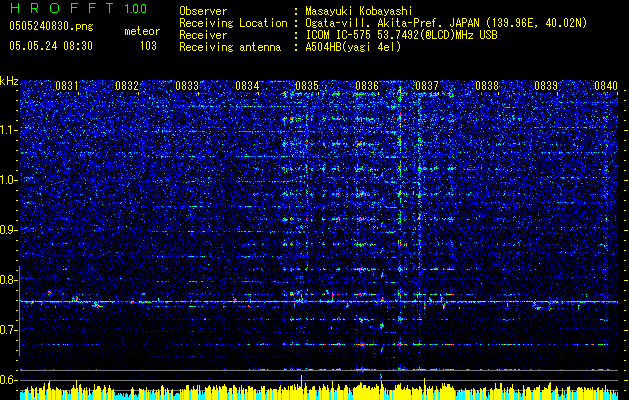Viewport: 629px width, 400px height.
Task: Click the 0.6 kHz axis label
Action: point(8,380)
